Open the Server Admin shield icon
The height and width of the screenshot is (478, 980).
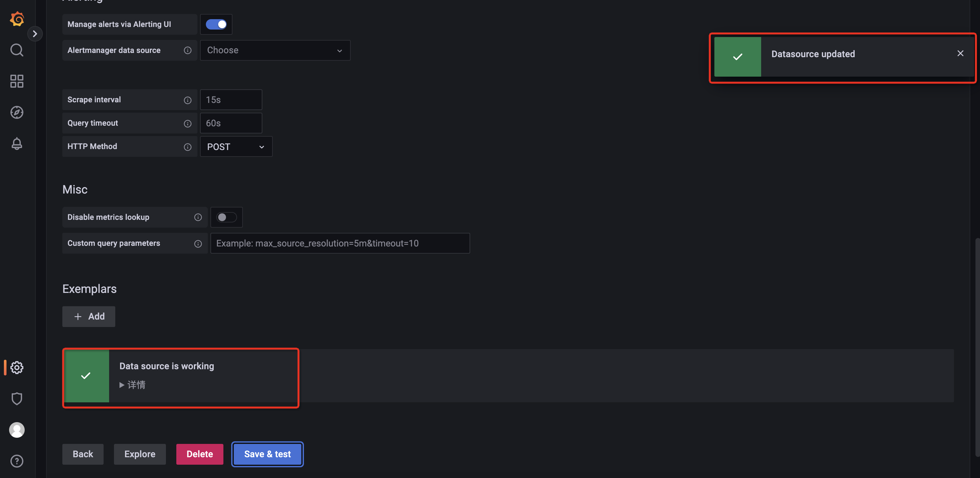click(x=17, y=398)
